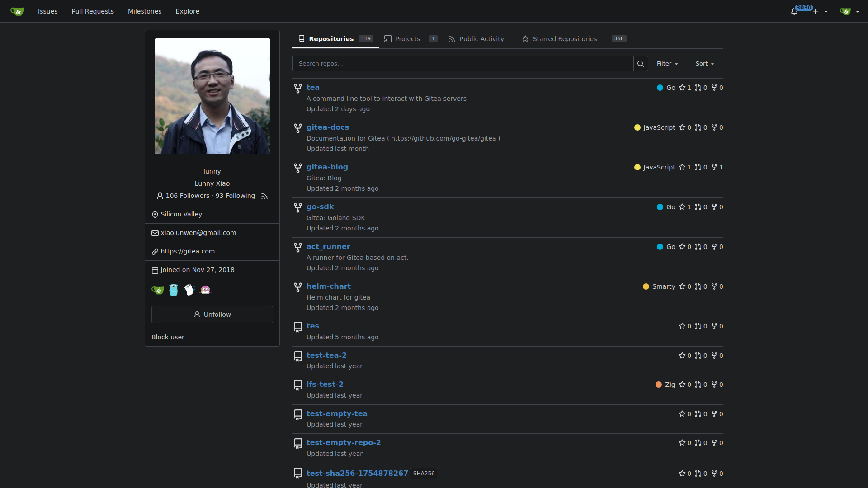Click the xiaolunwen@gmail.com email link
This screenshot has height=488, width=868.
tap(198, 233)
